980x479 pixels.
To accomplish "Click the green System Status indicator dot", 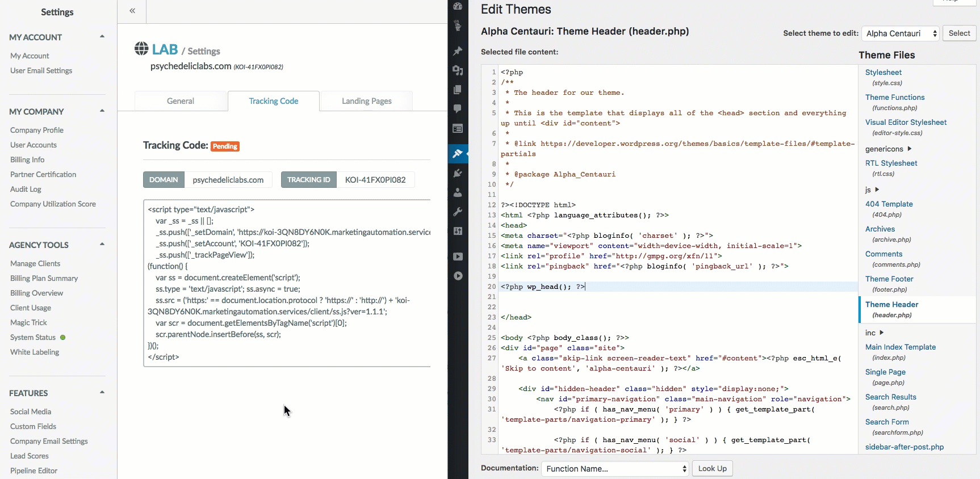I will point(63,337).
